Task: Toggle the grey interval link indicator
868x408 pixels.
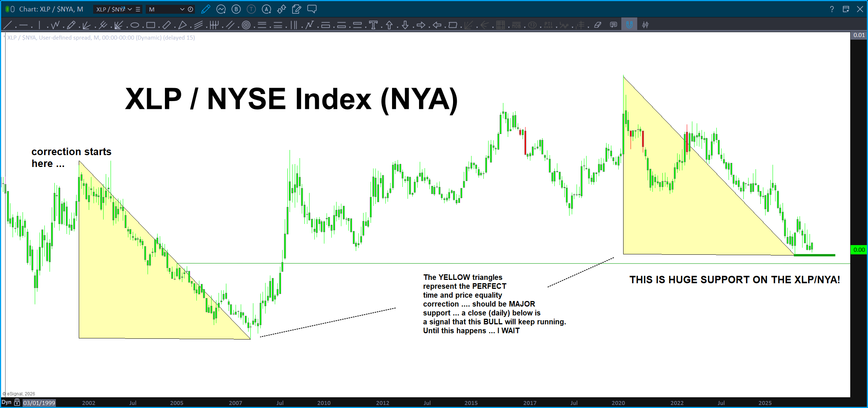Action: tap(13, 9)
